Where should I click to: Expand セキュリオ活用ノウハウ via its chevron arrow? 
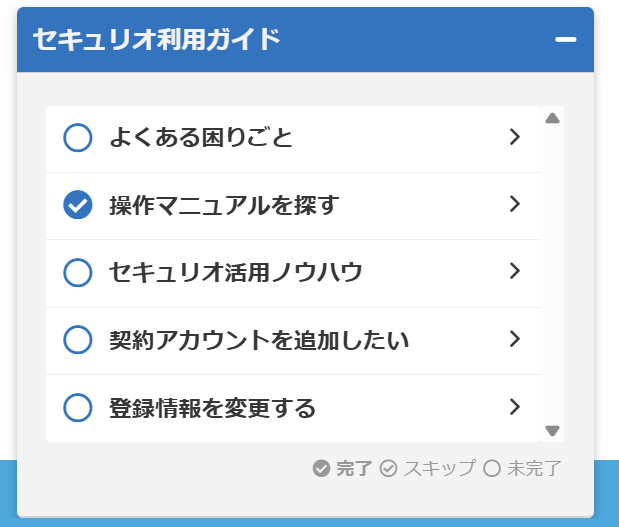pyautogui.click(x=515, y=271)
